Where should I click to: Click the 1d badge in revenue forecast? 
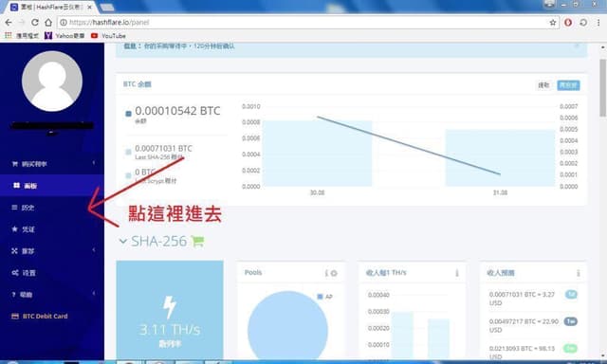coord(571,295)
